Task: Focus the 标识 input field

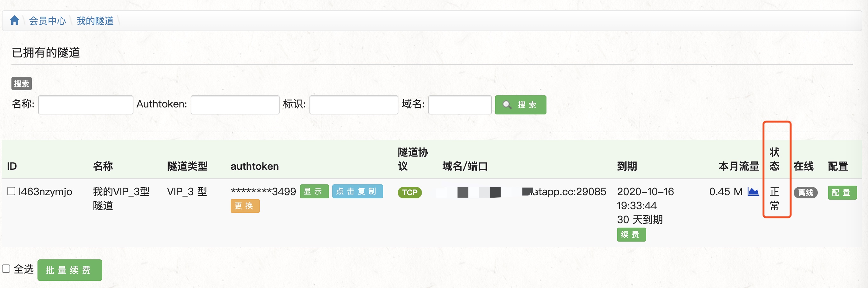Action: tap(354, 105)
